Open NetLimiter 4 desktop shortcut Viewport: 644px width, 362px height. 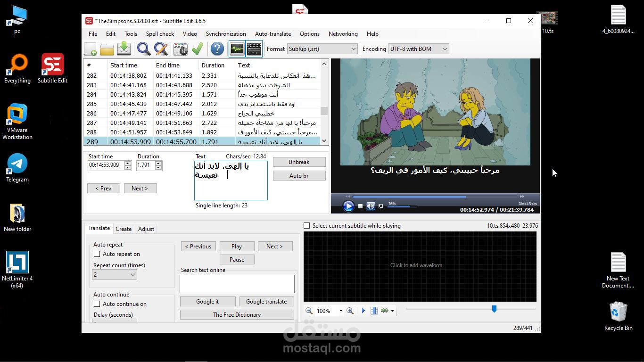(x=17, y=269)
